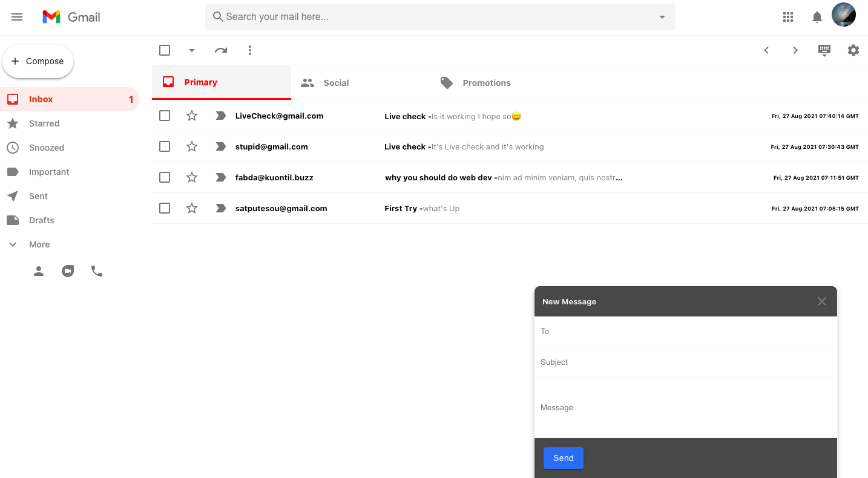This screenshot has height=478, width=868.
Task: Open the search options dropdown arrow
Action: pos(662,17)
